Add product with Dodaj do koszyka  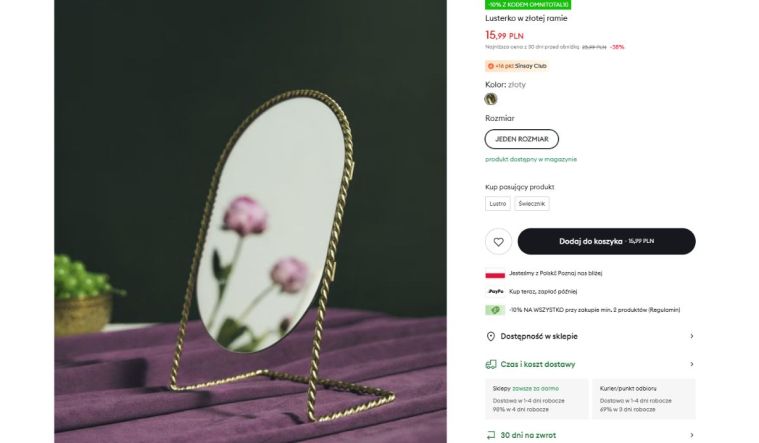click(607, 241)
